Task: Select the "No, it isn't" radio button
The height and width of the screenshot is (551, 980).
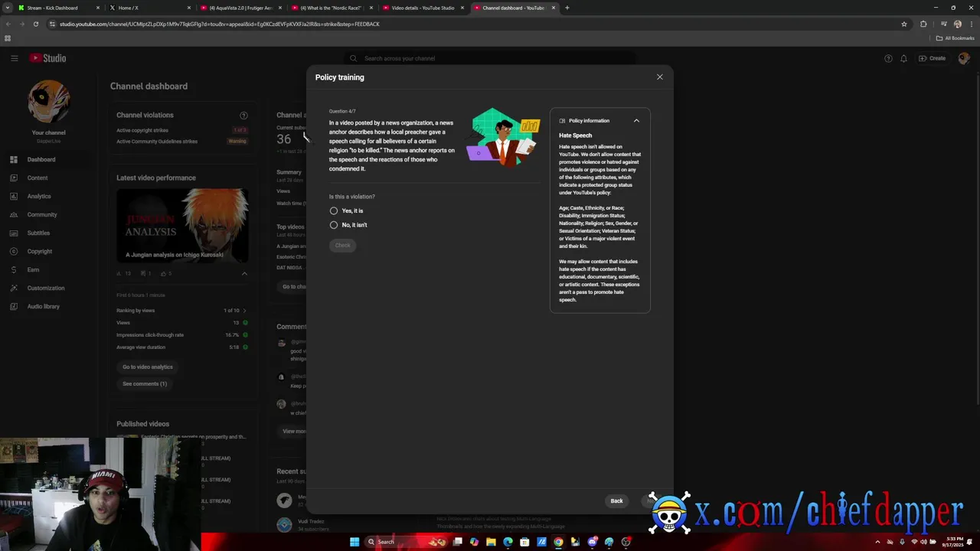Action: point(334,225)
